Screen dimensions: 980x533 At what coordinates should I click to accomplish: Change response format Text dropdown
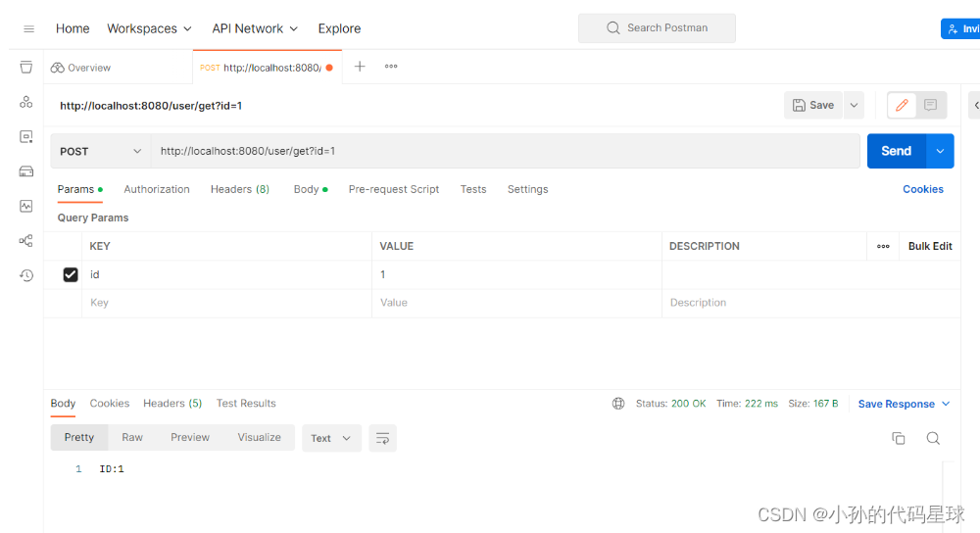pos(331,438)
